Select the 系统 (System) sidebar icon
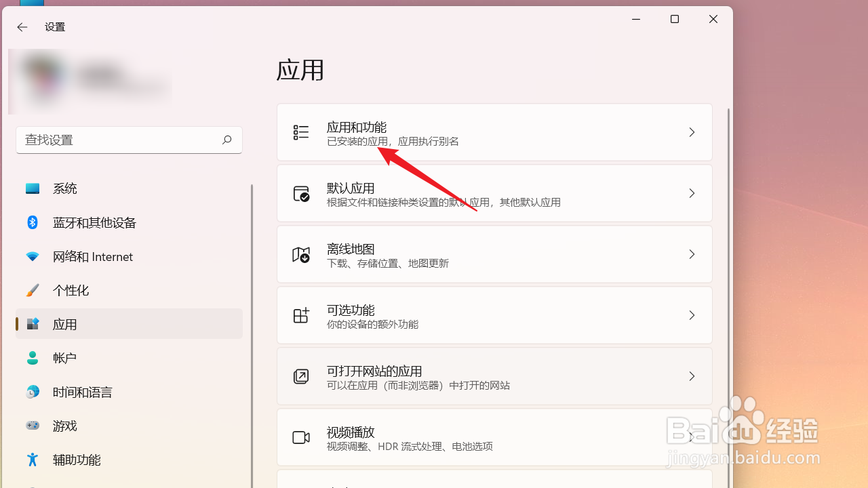868x488 pixels. [33, 188]
